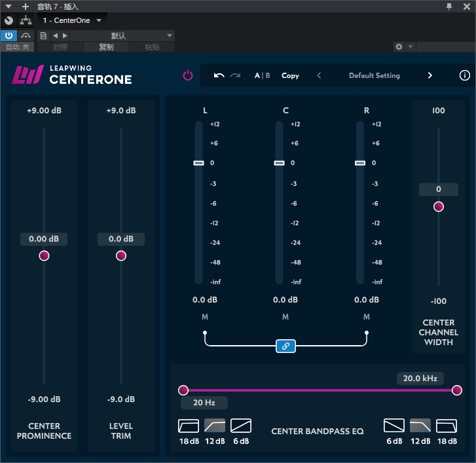The image size is (476, 463).
Task: Go to previous preset arrow
Action: [319, 75]
